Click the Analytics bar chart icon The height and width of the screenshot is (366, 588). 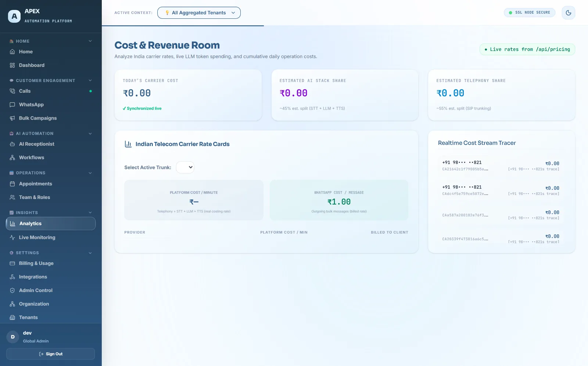[x=12, y=224]
